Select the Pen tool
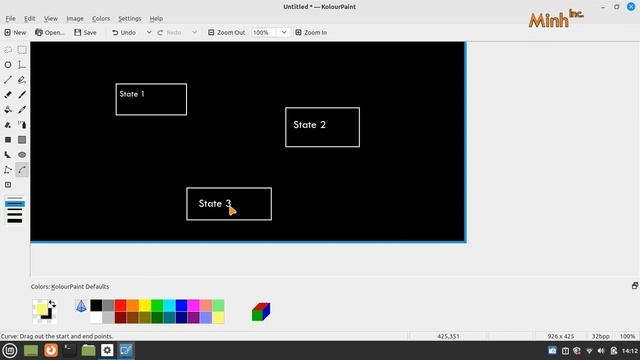640x360 pixels. (22, 80)
